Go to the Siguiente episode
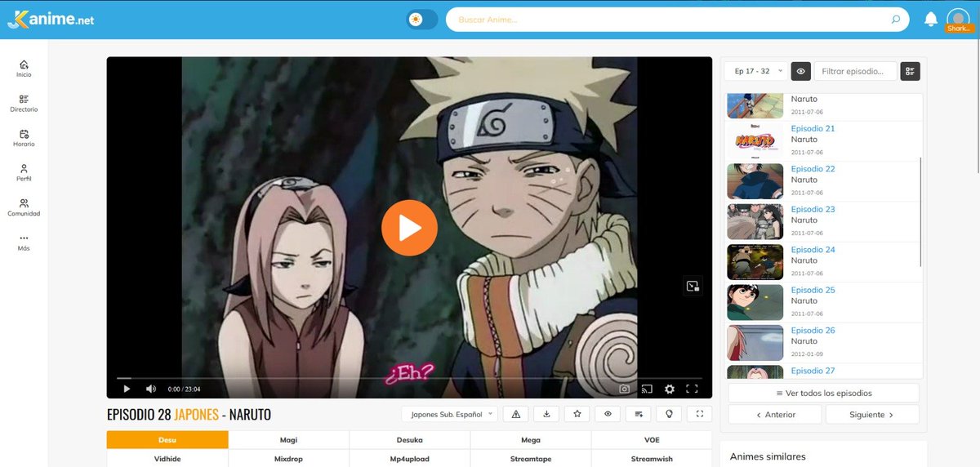Viewport: 980px width, 467px height. pyautogui.click(x=872, y=414)
